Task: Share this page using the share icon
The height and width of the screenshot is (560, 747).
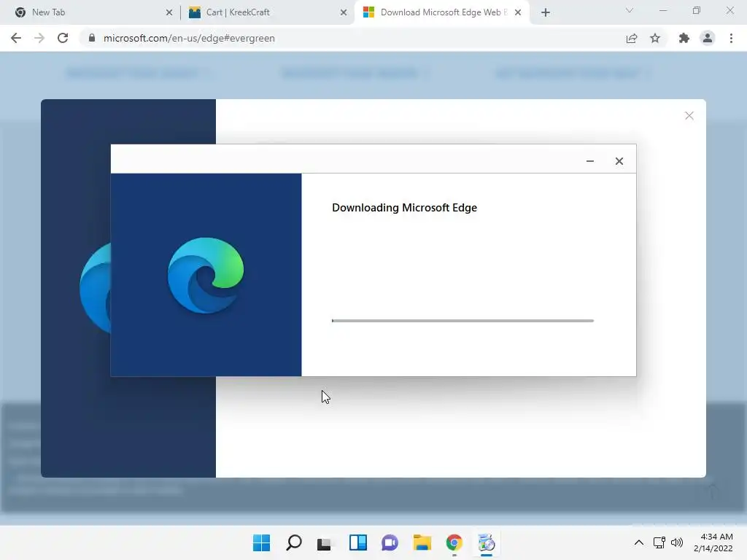Action: [x=632, y=38]
